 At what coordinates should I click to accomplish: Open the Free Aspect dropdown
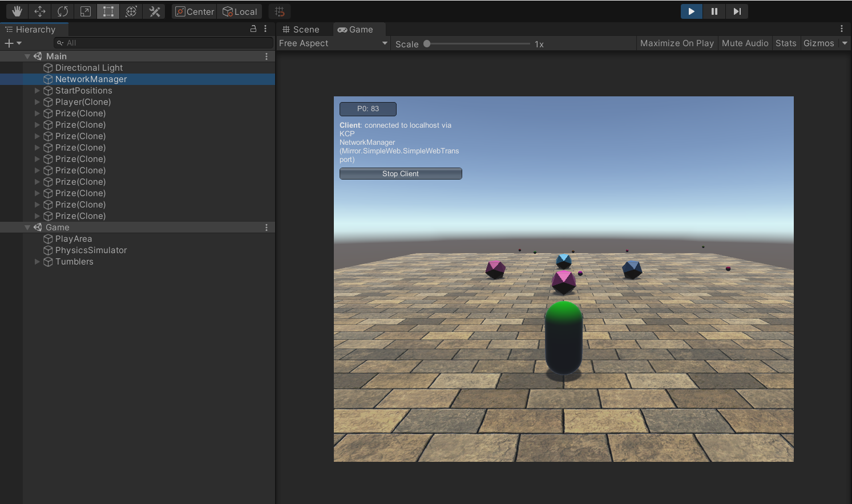[333, 43]
